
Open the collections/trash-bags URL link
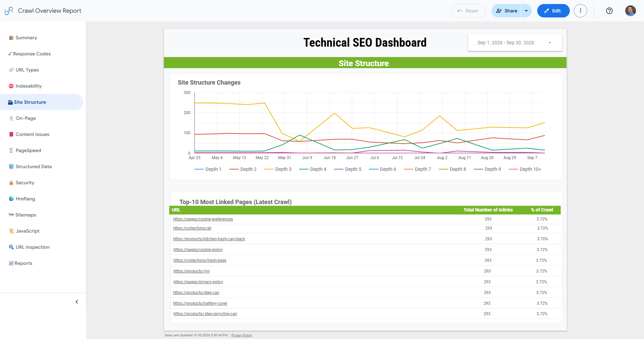(200, 260)
